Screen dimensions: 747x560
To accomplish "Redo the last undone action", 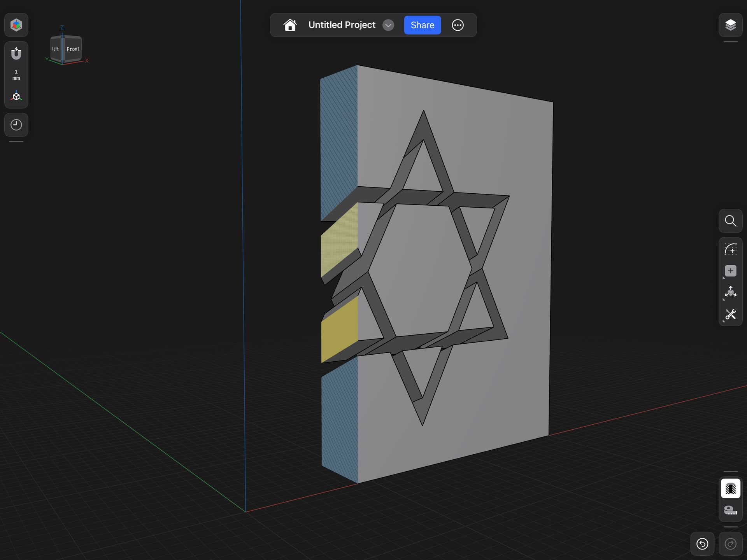I will click(730, 544).
